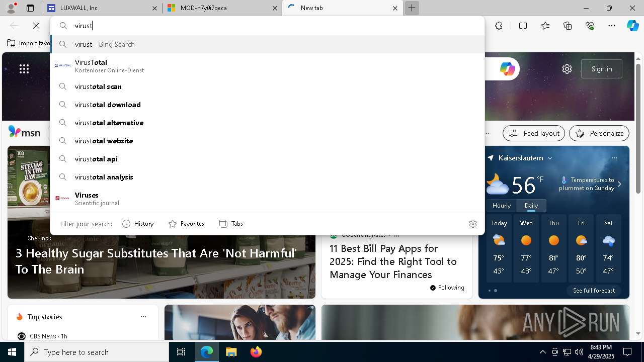The width and height of the screenshot is (644, 362).
Task: Click the Following button on Bill Pay article
Action: [447, 288]
